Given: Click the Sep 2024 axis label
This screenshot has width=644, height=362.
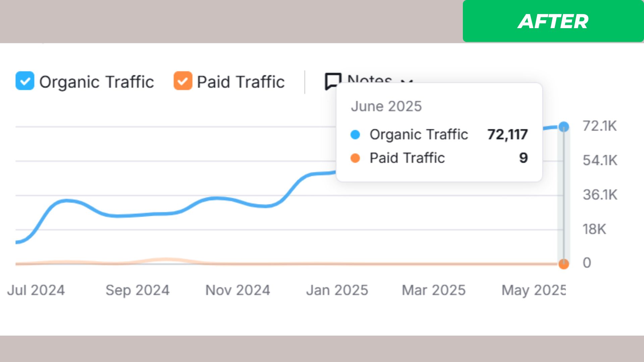Looking at the screenshot, I should point(138,290).
